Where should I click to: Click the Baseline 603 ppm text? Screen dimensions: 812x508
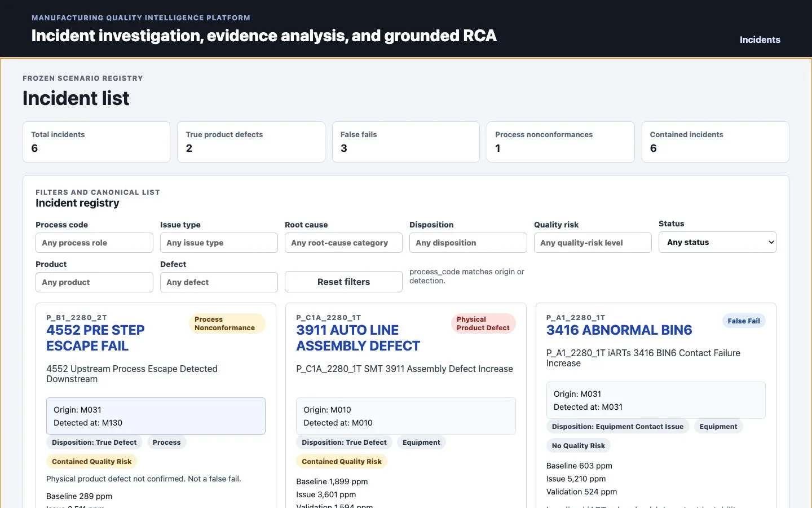[x=579, y=466]
